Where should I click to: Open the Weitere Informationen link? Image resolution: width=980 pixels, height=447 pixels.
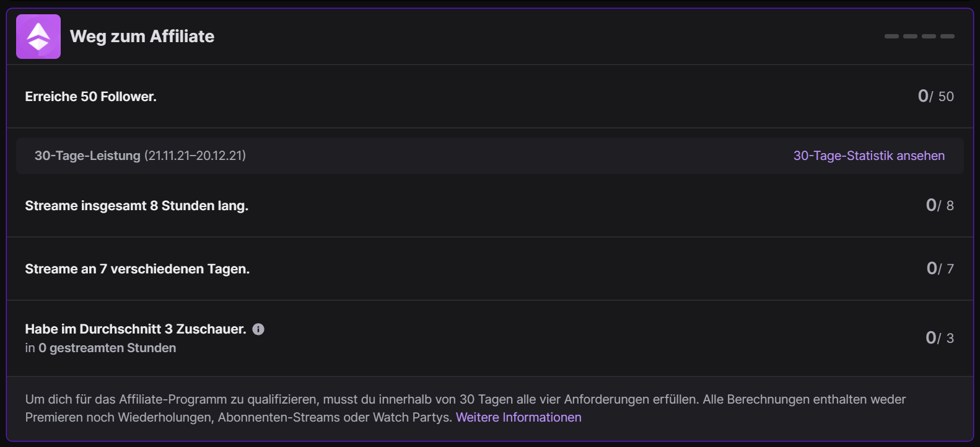point(518,417)
